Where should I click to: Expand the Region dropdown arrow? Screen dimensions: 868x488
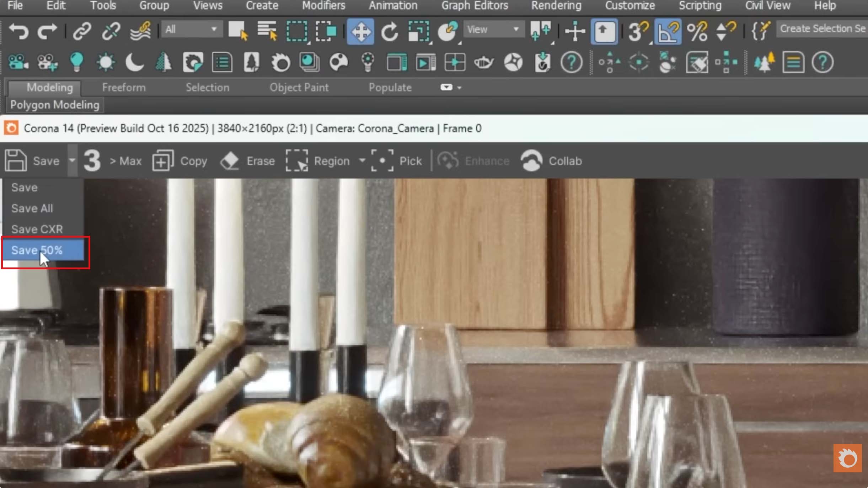pyautogui.click(x=362, y=161)
